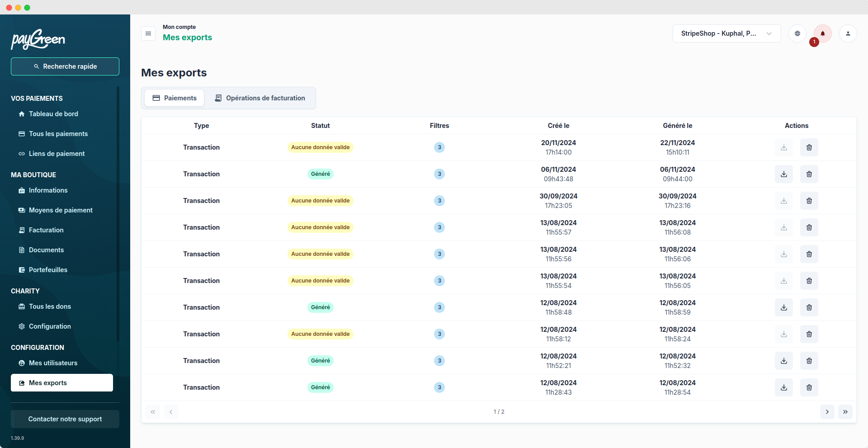Click the globe language icon
Viewport: 868px width, 448px height.
coord(797,33)
